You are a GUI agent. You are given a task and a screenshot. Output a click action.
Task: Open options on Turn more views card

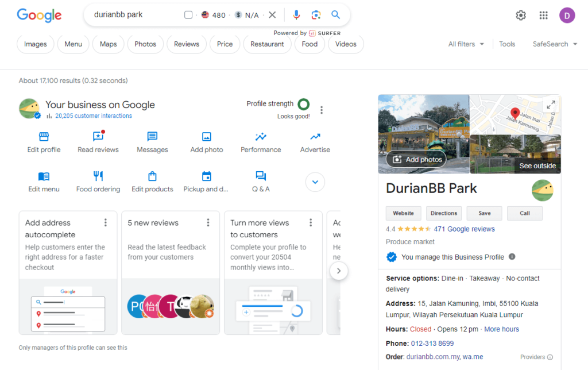(x=311, y=222)
